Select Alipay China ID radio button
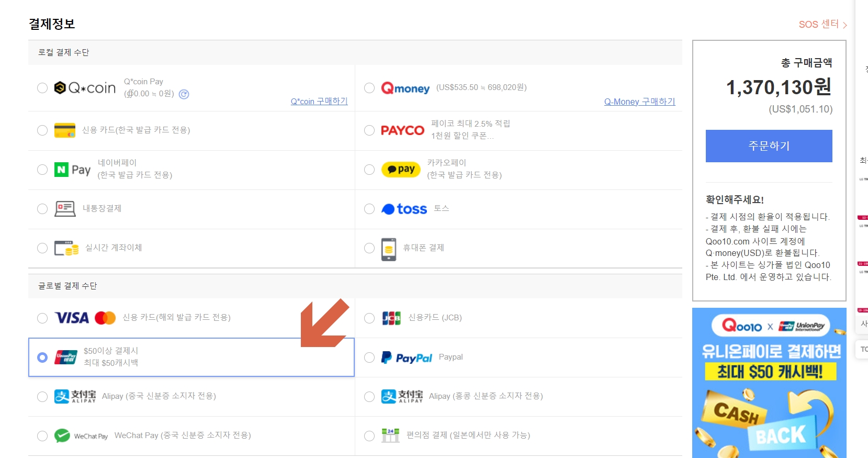Image resolution: width=868 pixels, height=458 pixels. click(42, 397)
